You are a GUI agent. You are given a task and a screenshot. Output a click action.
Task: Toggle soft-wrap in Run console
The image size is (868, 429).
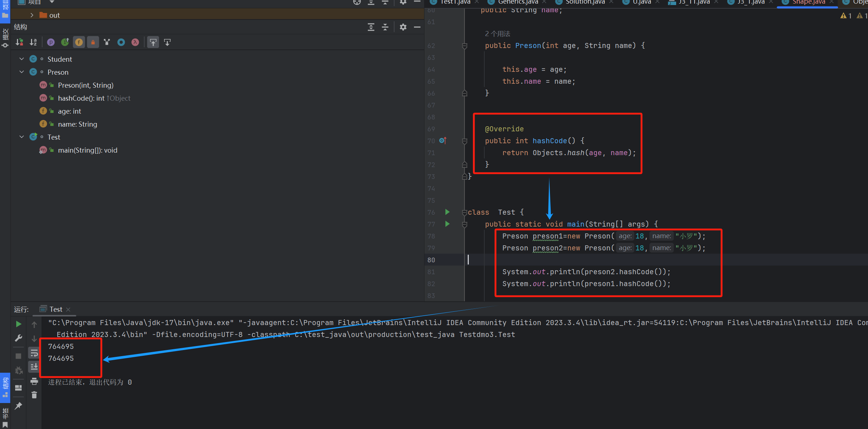point(34,353)
